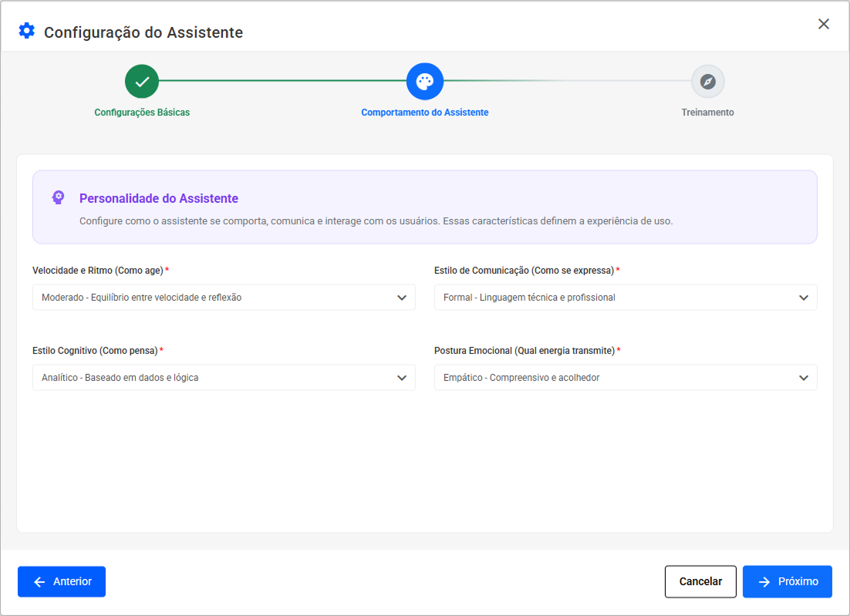
Task: Click the Velocidade e Ritmo field label
Action: [x=98, y=271]
